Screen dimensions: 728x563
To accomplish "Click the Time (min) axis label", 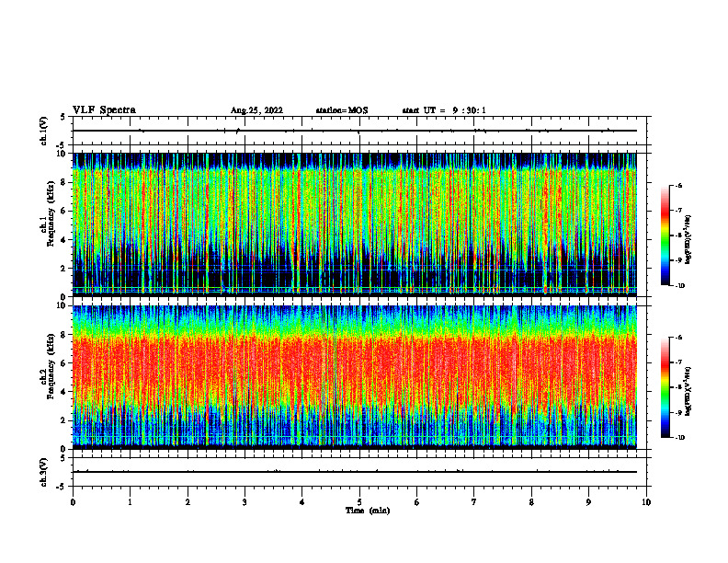I will pos(368,511).
